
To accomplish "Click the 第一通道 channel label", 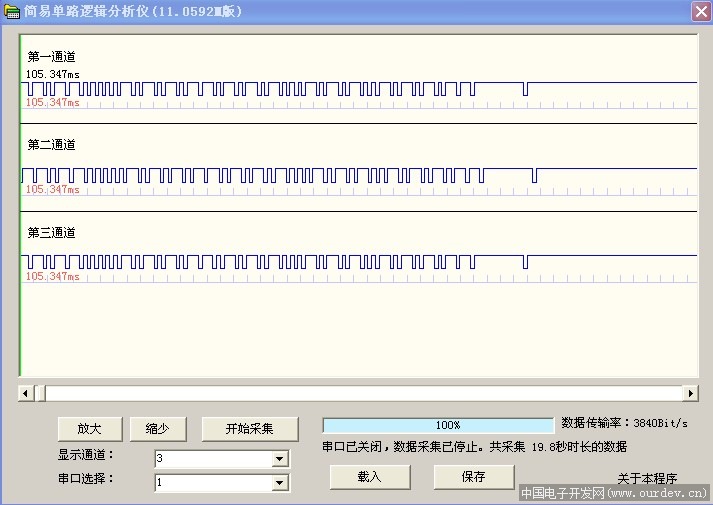I will [x=51, y=57].
